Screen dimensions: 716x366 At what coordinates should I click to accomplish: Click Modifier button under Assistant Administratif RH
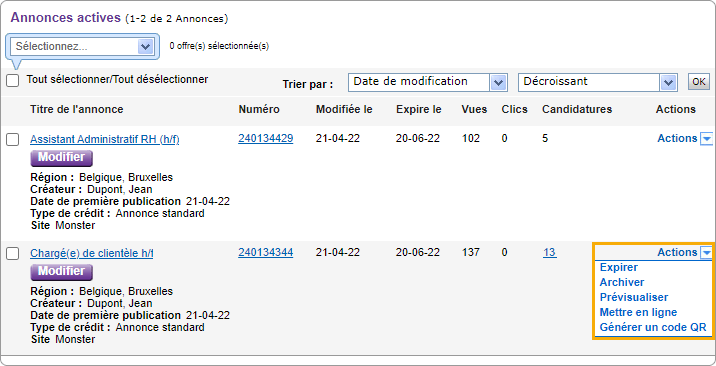[62, 158]
